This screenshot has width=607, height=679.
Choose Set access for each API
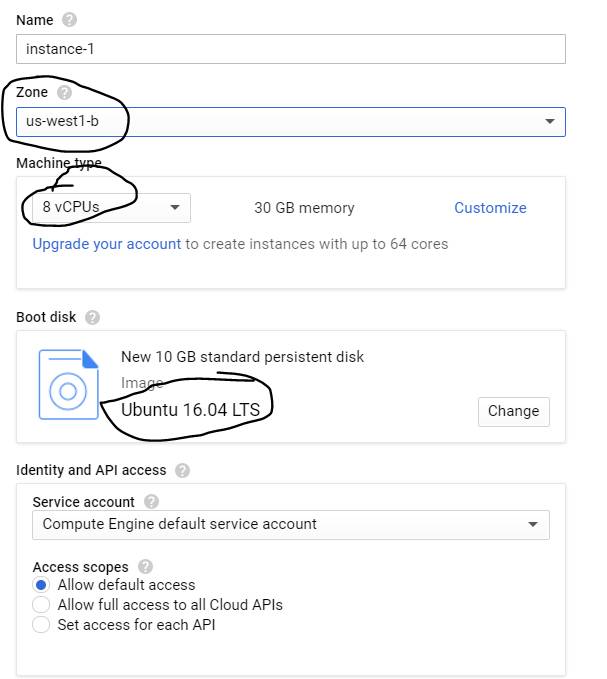click(41, 625)
